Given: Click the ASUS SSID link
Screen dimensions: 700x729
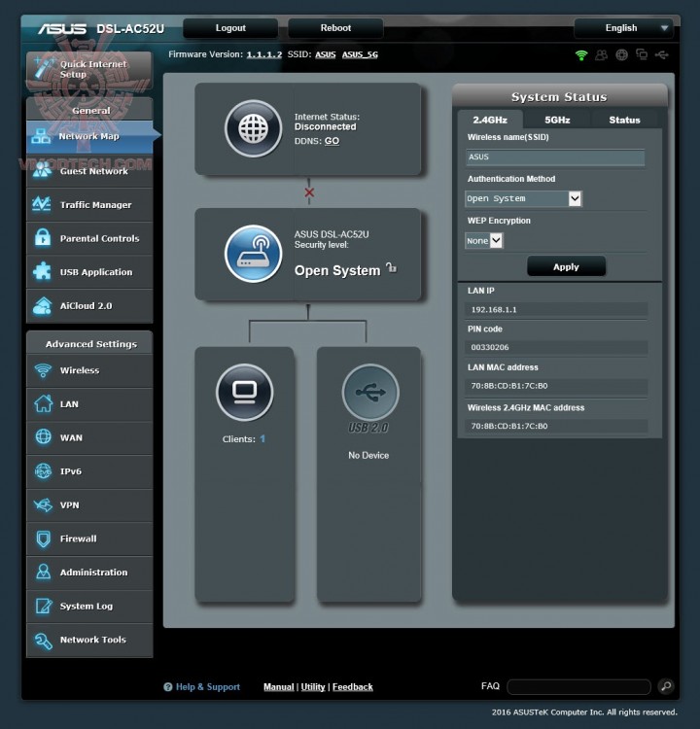Looking at the screenshot, I should pyautogui.click(x=325, y=54).
